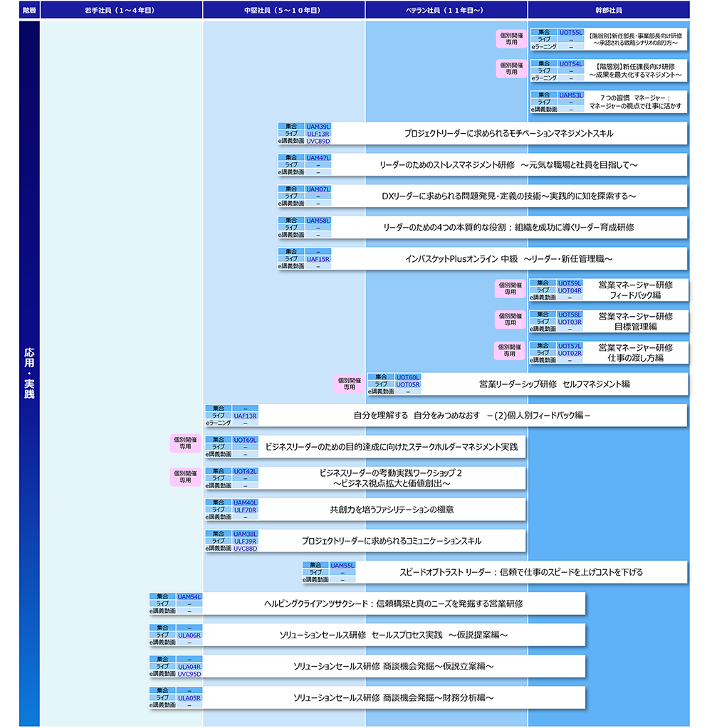Select the 若手社員（1～4年目） column header
The width and height of the screenshot is (712, 728).
pos(122,10)
